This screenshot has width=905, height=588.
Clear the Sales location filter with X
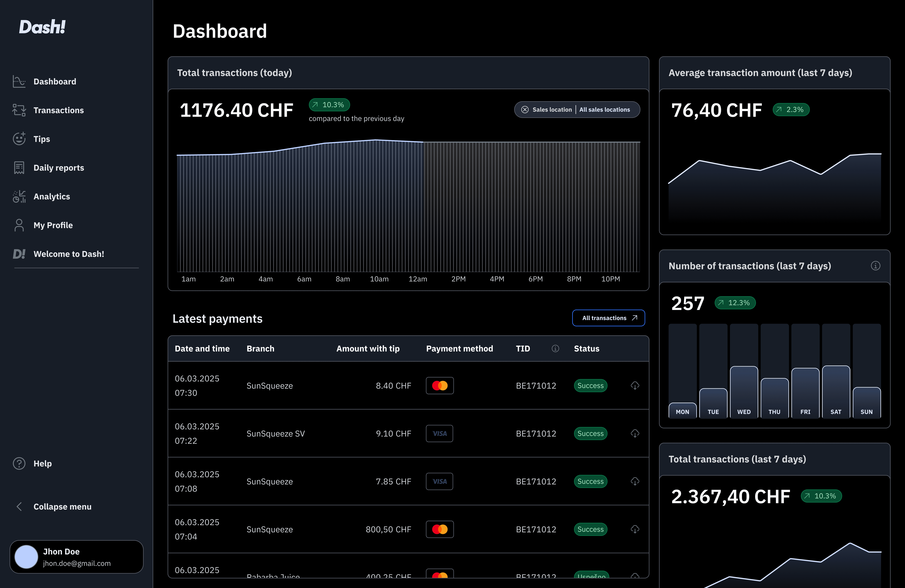point(525,110)
